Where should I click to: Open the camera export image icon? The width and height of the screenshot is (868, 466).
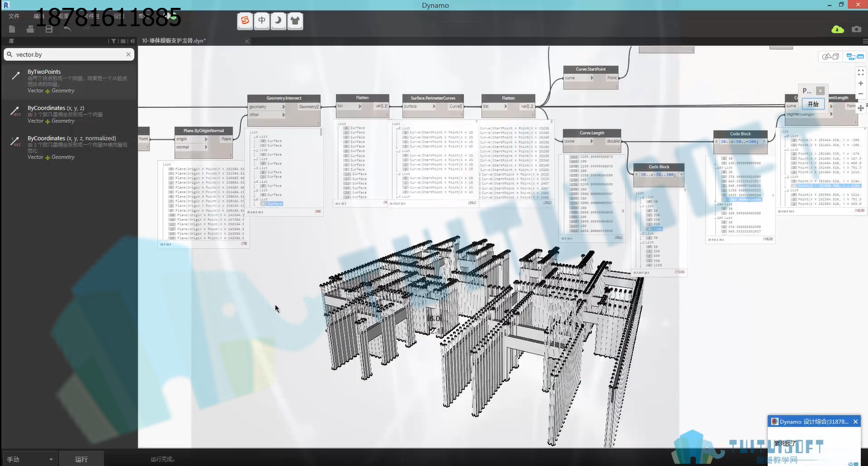click(856, 29)
